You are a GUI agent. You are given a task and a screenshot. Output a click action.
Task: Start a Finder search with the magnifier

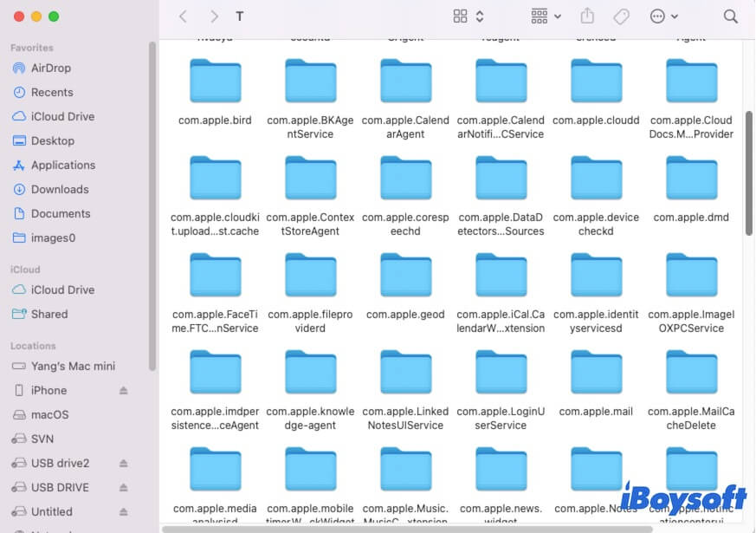pos(730,16)
